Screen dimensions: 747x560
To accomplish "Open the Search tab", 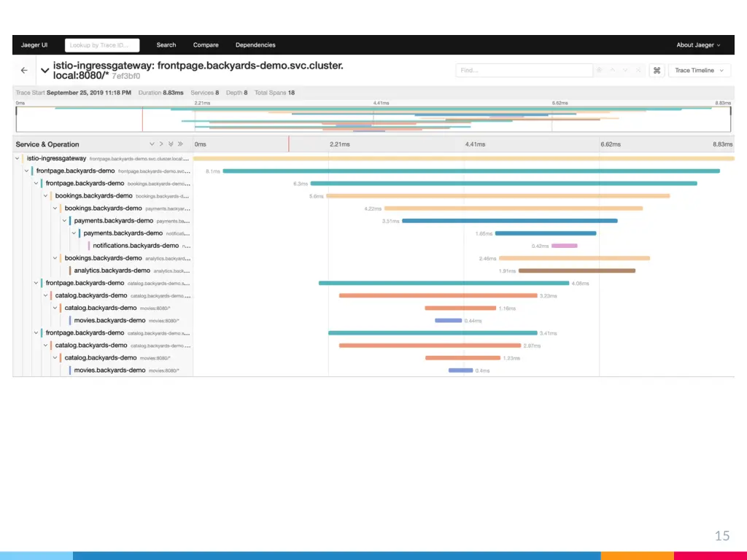I will point(166,44).
